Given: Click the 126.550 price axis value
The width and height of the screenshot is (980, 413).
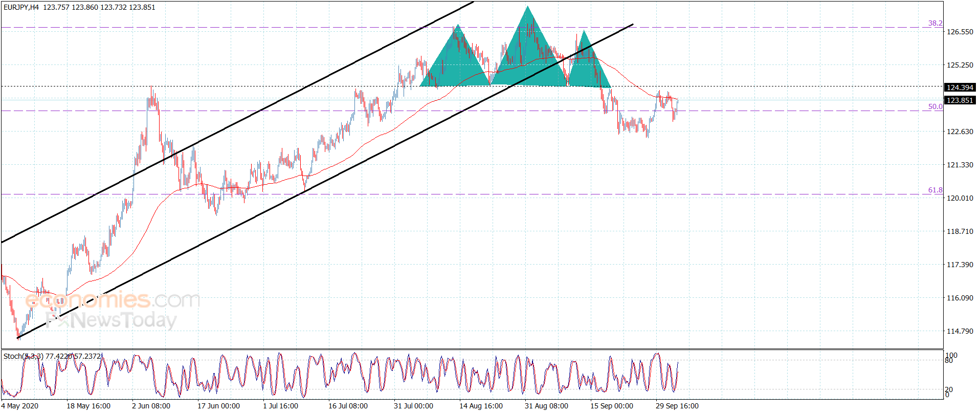Looking at the screenshot, I should [x=960, y=32].
